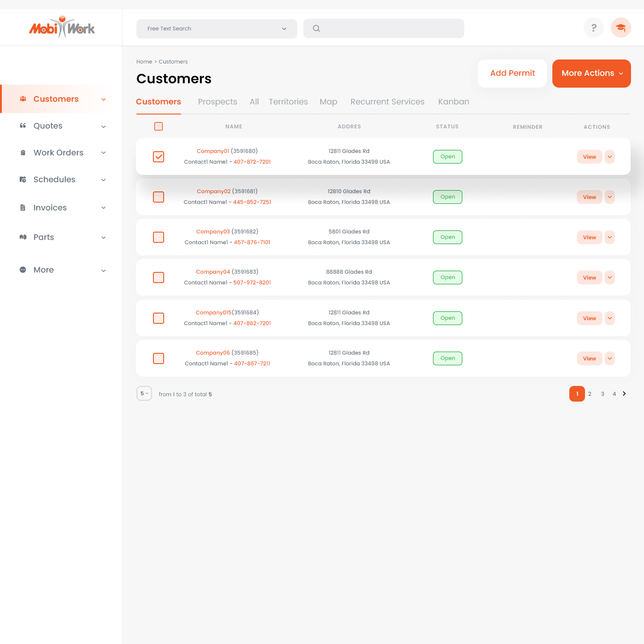Viewport: 644px width, 644px height.
Task: Click the Work Orders clipboard icon
Action: point(23,153)
